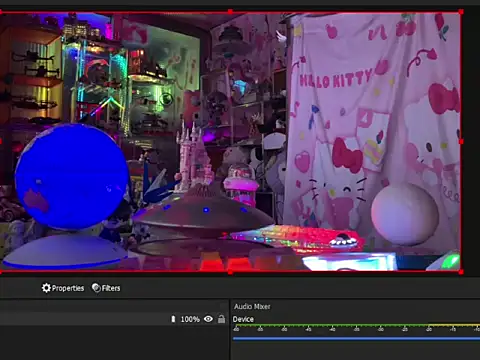Click the yellow zone of the level meter
The width and height of the screenshot is (480, 360).
(x=454, y=325)
